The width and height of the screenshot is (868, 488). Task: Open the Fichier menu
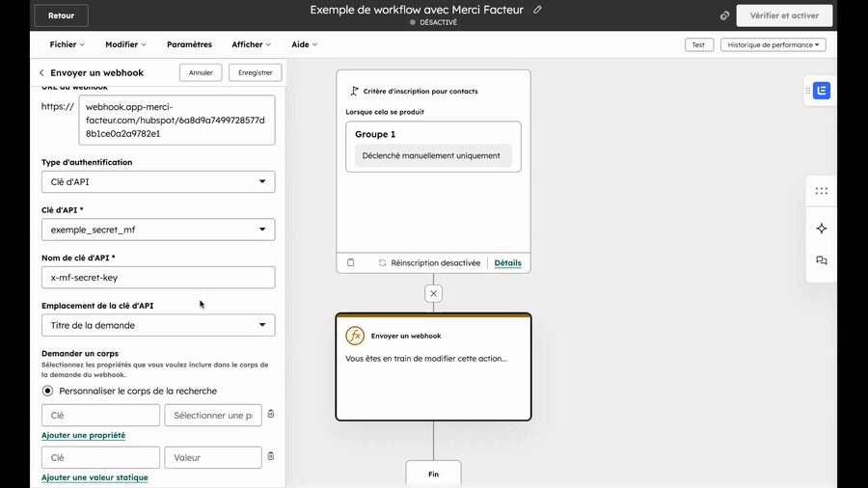pos(67,44)
